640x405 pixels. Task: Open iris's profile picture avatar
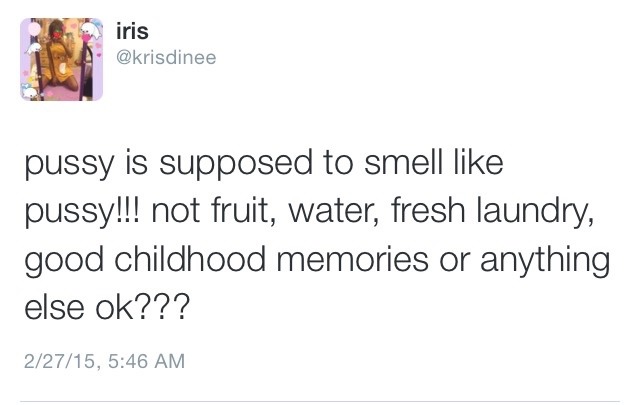tap(65, 60)
